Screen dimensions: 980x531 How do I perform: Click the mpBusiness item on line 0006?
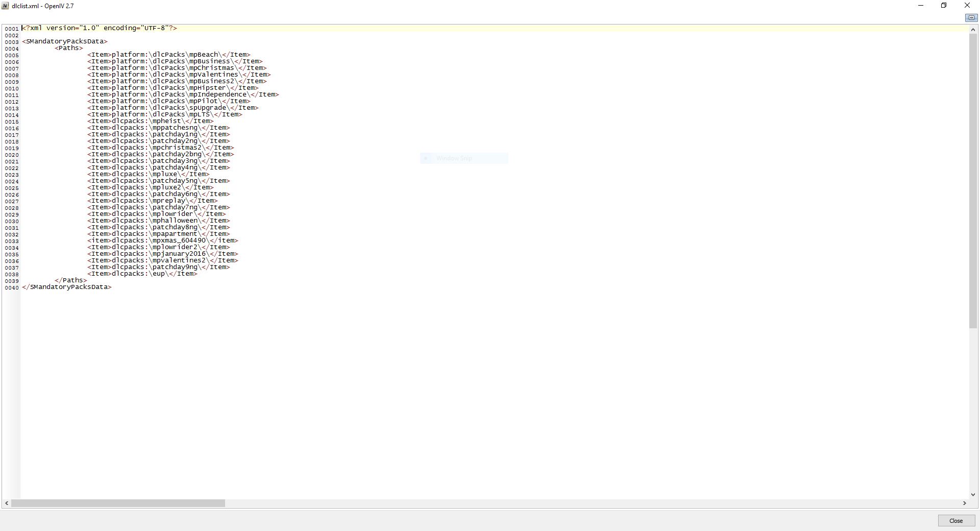tap(175, 61)
